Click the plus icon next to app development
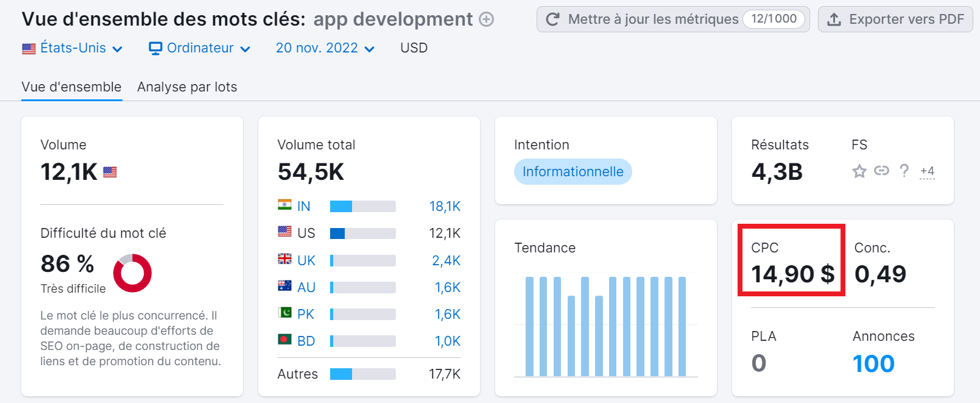The width and height of the screenshot is (980, 403). [486, 20]
